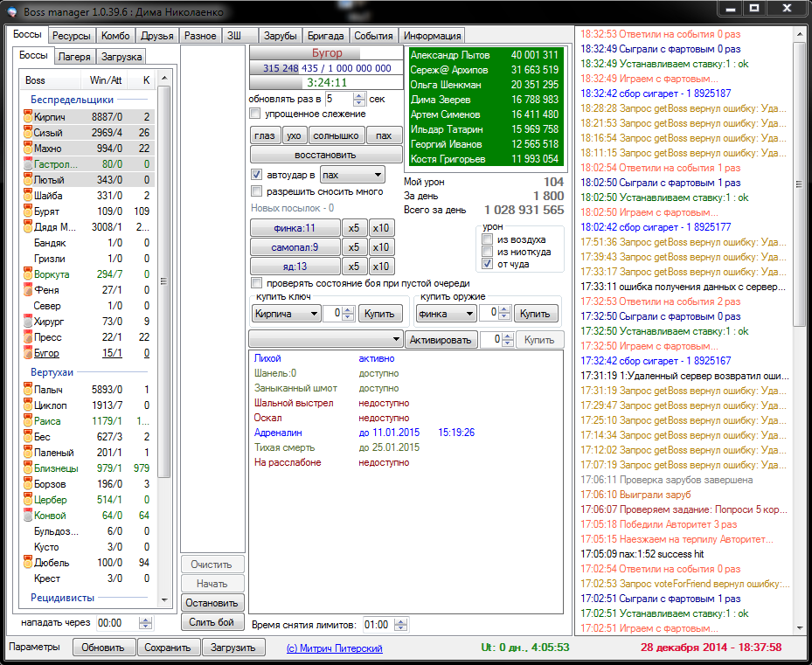Uncheck the от чуда damage option
The height and width of the screenshot is (665, 812).
coord(488,264)
